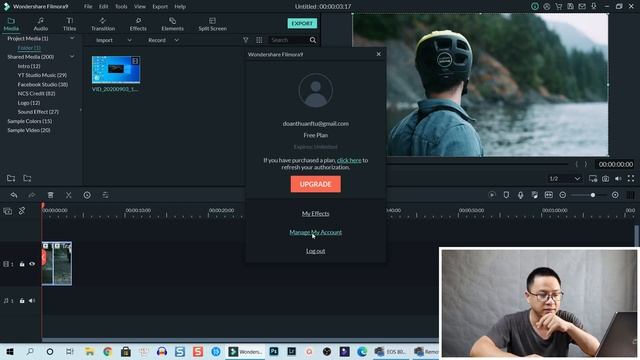
Task: Click the Redo arrow icon
Action: tap(32, 195)
